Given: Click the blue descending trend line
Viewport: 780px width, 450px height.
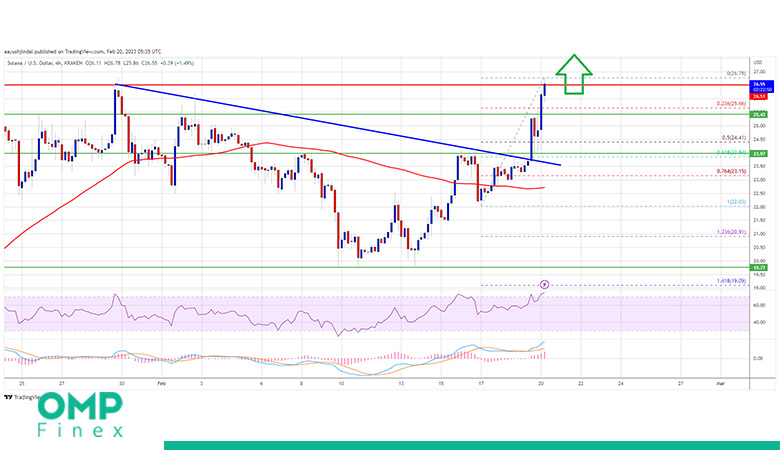Looking at the screenshot, I should coord(338,125).
